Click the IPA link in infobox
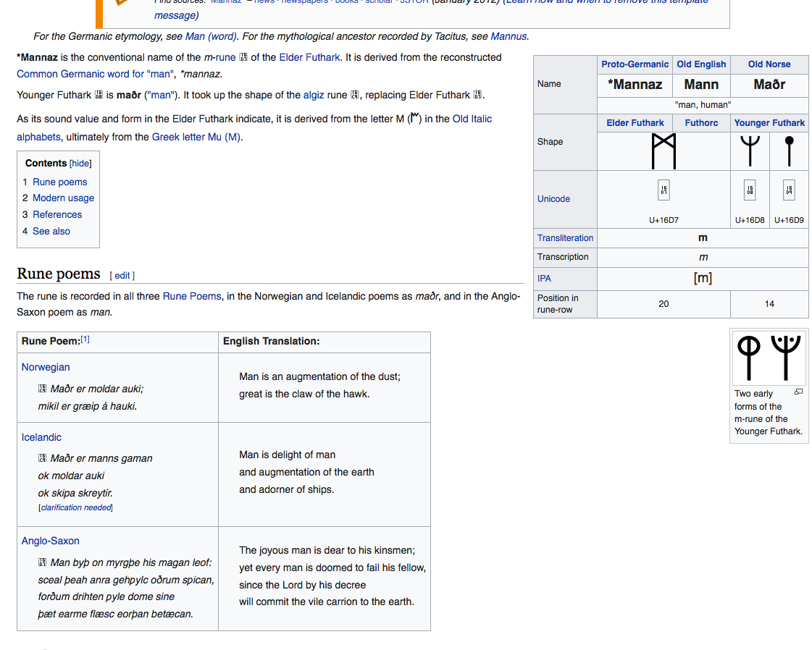Image resolution: width=812 pixels, height=650 pixels. pos(544,278)
